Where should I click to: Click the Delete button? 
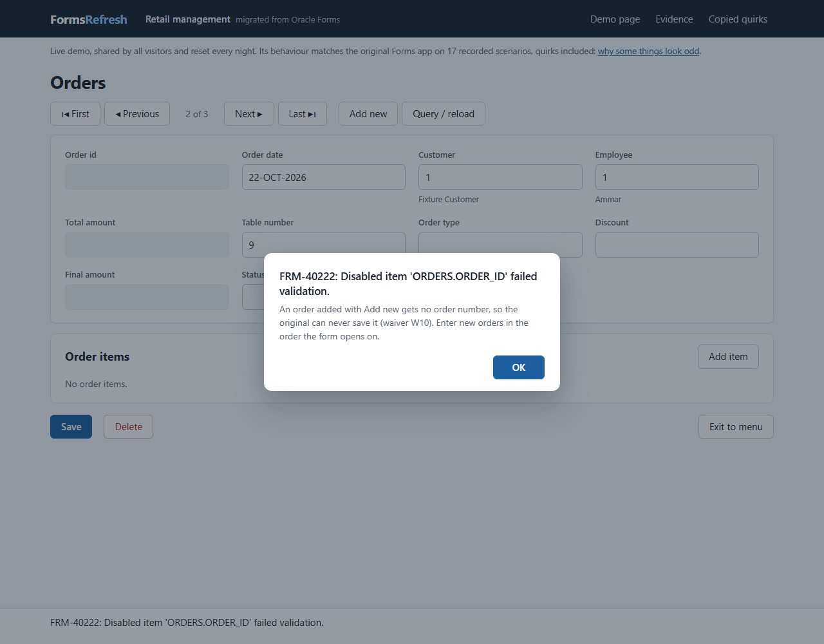pyautogui.click(x=129, y=427)
